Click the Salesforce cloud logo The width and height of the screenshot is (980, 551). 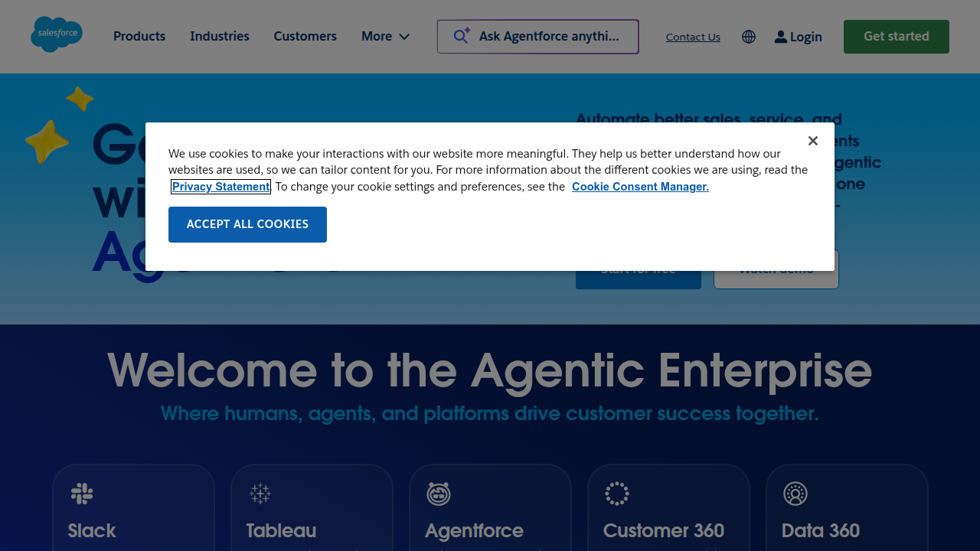point(57,34)
